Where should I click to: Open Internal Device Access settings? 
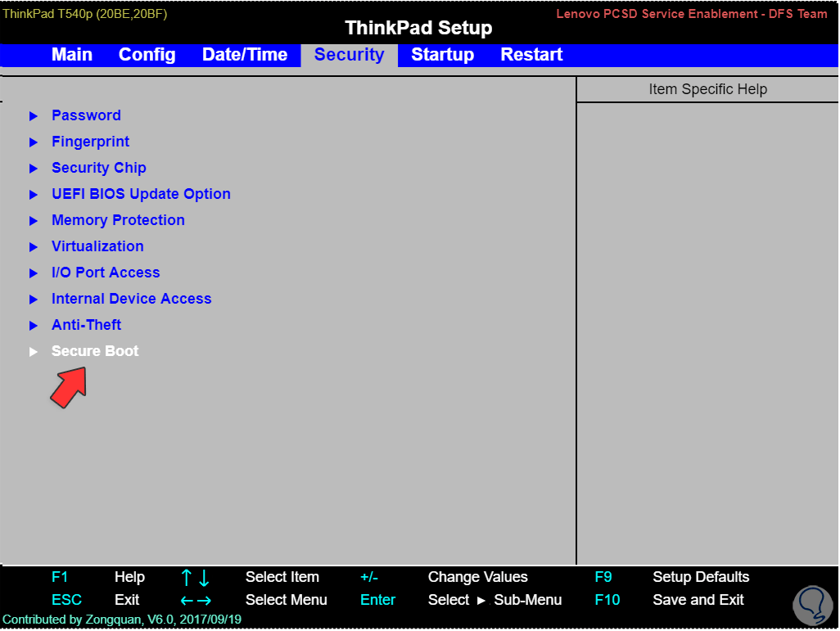131,299
